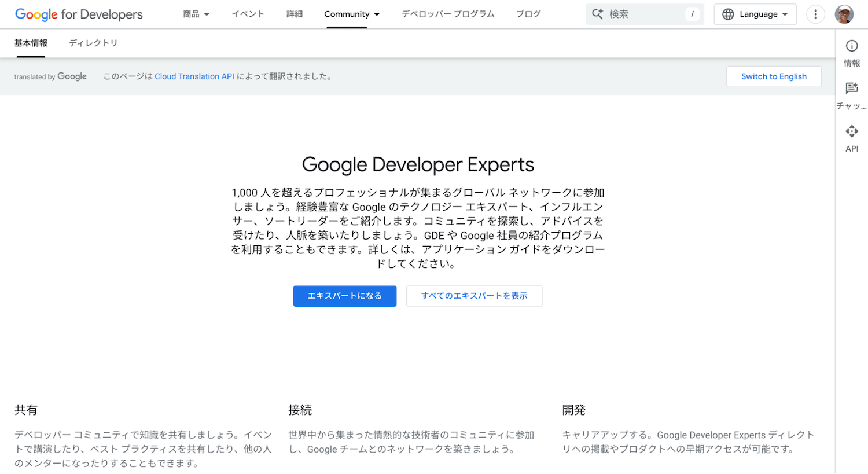Viewport: 868px width, 474px height.
Task: Open the Language dropdown
Action: click(755, 14)
